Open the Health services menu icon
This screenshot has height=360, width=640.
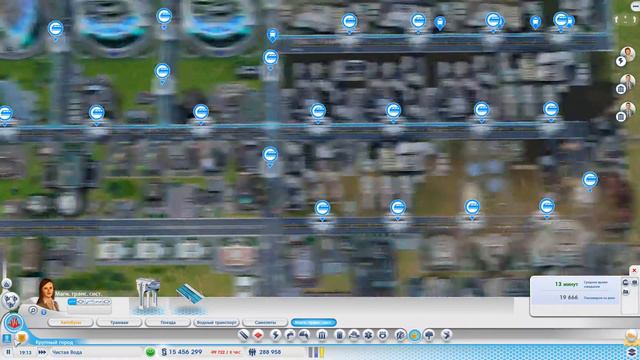(369, 335)
